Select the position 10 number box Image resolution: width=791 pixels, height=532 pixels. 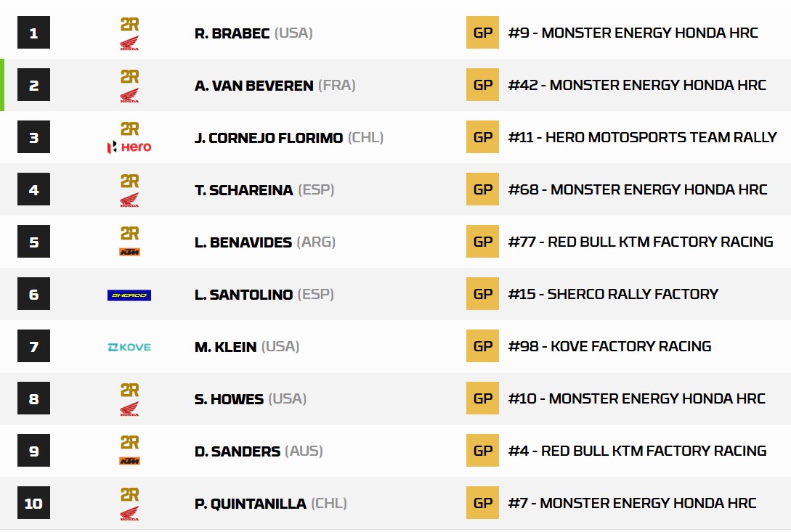coord(34,503)
